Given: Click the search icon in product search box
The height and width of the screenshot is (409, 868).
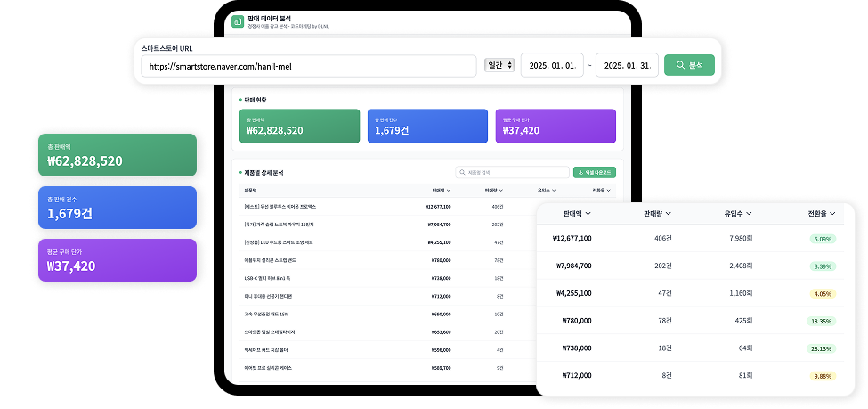Looking at the screenshot, I should 461,172.
